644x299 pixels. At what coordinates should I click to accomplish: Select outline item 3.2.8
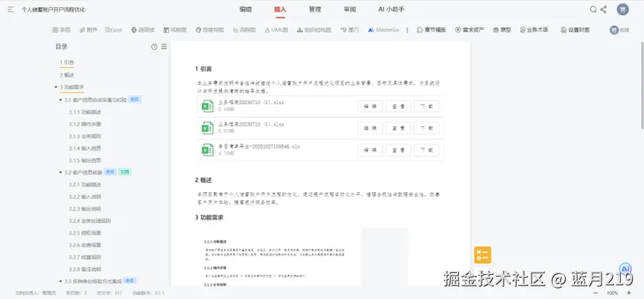point(85,270)
